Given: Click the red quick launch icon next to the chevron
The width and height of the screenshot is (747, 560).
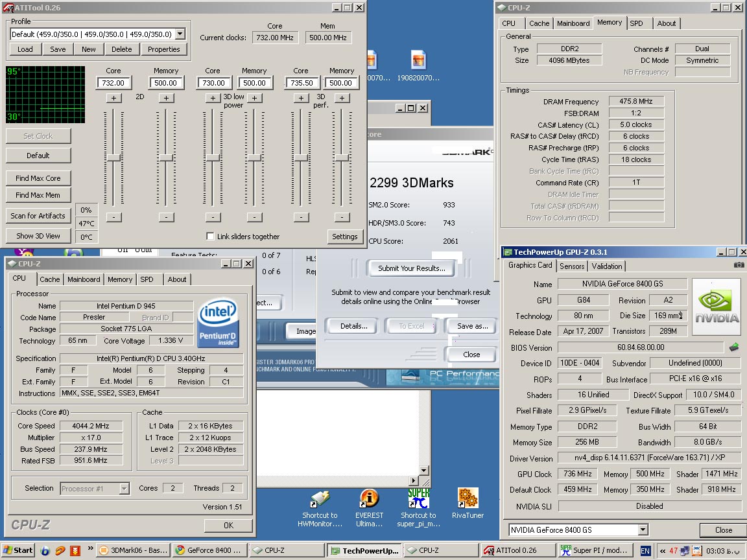Looking at the screenshot, I should point(75,550).
